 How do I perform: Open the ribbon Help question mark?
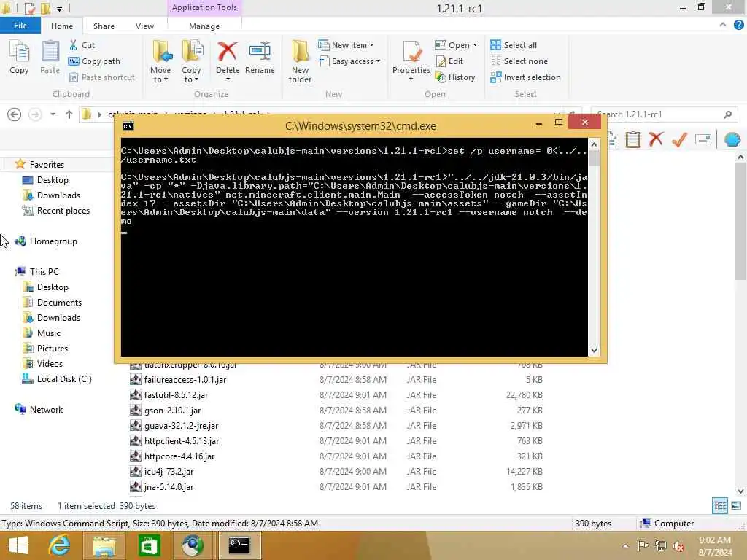pyautogui.click(x=738, y=26)
